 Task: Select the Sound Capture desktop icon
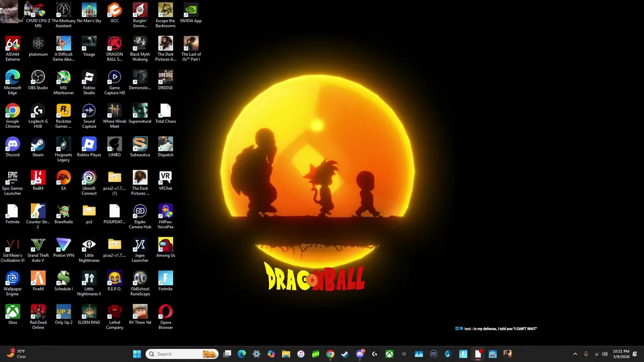pyautogui.click(x=89, y=116)
